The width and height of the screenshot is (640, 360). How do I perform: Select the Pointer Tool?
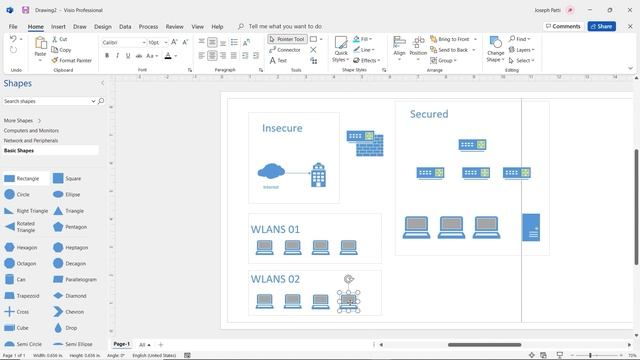pos(287,39)
